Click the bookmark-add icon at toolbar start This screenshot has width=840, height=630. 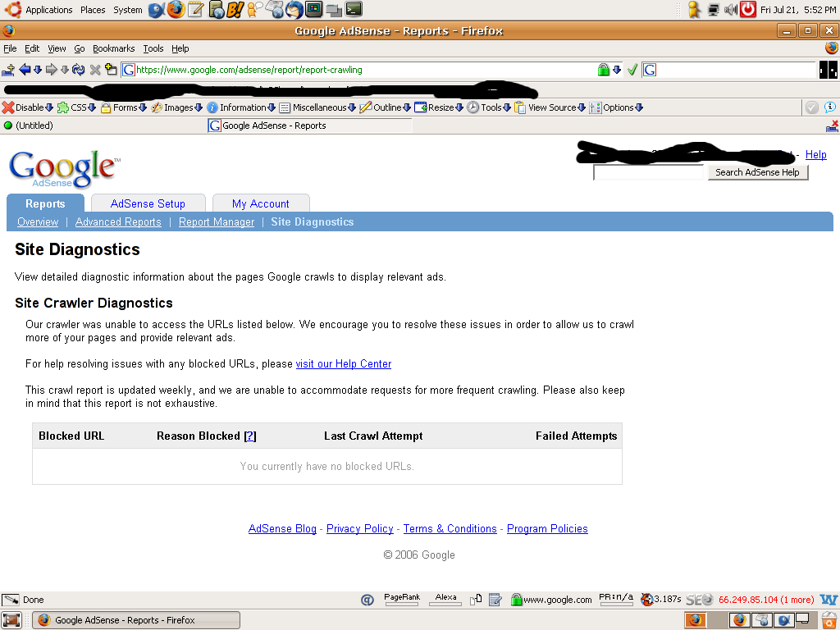point(8,70)
